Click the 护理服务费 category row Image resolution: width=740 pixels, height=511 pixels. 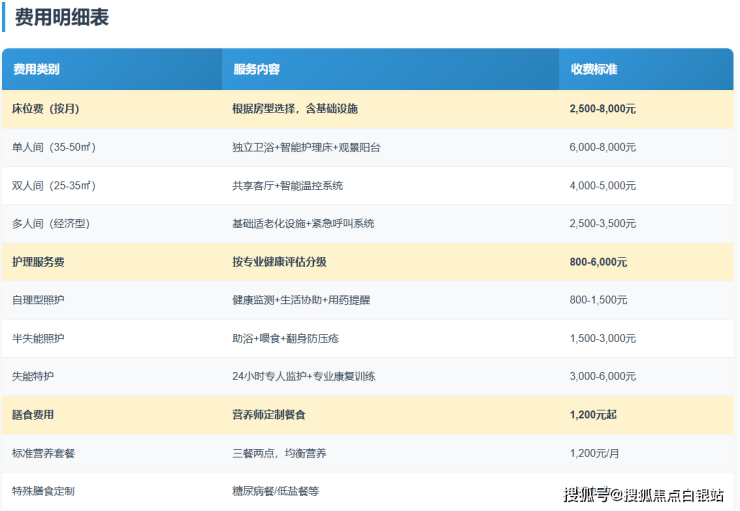[x=39, y=262]
